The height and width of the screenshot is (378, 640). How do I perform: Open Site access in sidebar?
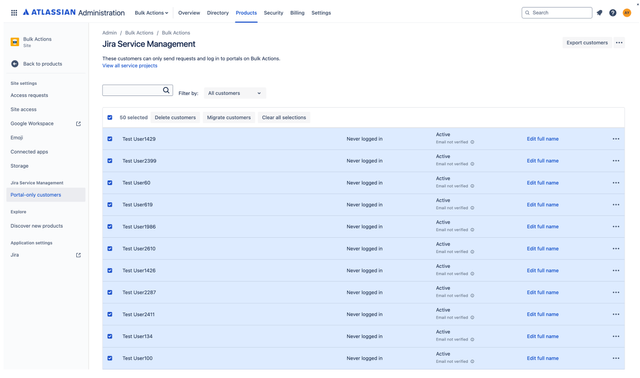click(24, 109)
